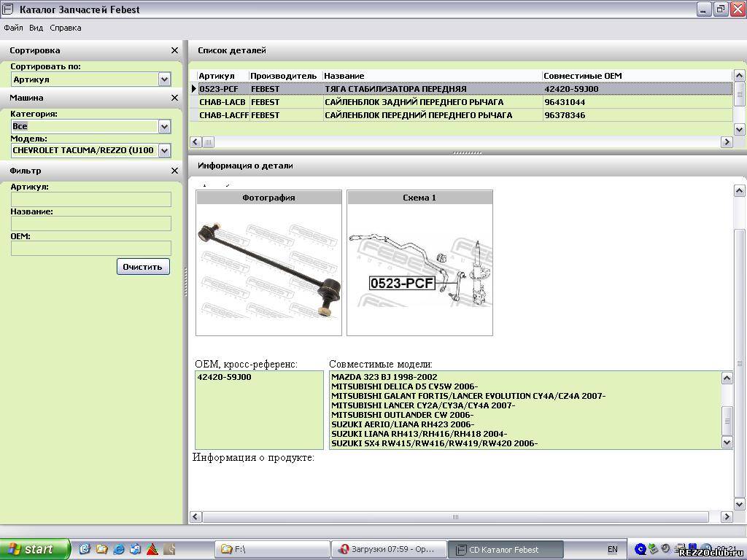Click detail info pane scroll-down arrow
The width and height of the screenshot is (747, 560).
[x=739, y=504]
